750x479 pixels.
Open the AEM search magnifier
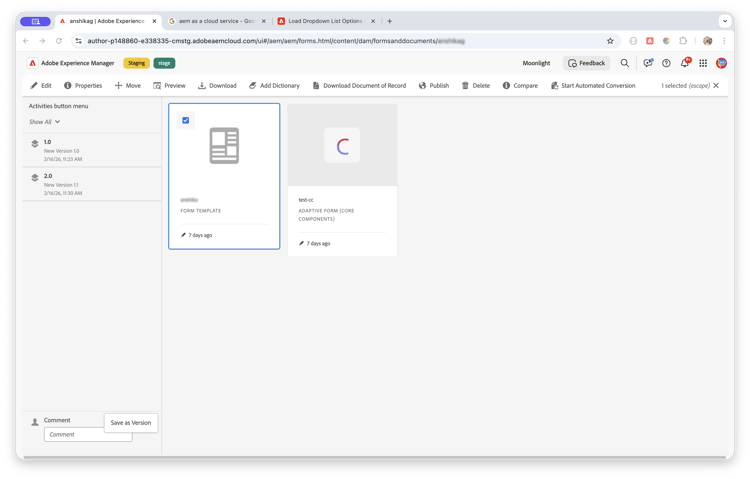[625, 63]
